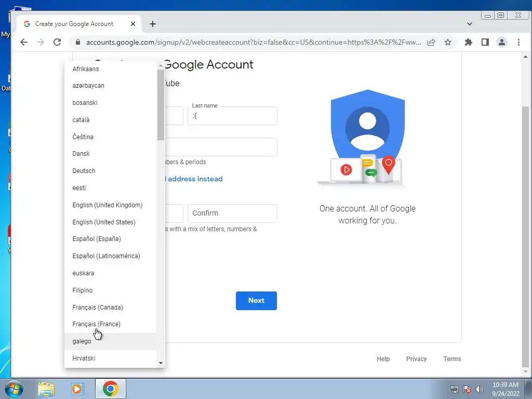Select bosanski in the language list
Screen dimensions: 532x399
click(x=110, y=102)
